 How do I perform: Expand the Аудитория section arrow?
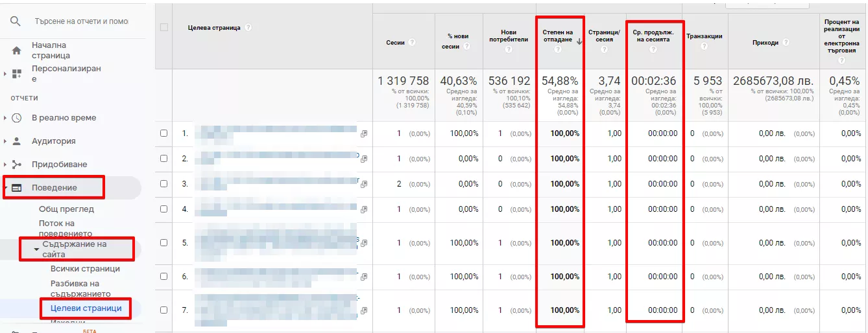pyautogui.click(x=5, y=141)
